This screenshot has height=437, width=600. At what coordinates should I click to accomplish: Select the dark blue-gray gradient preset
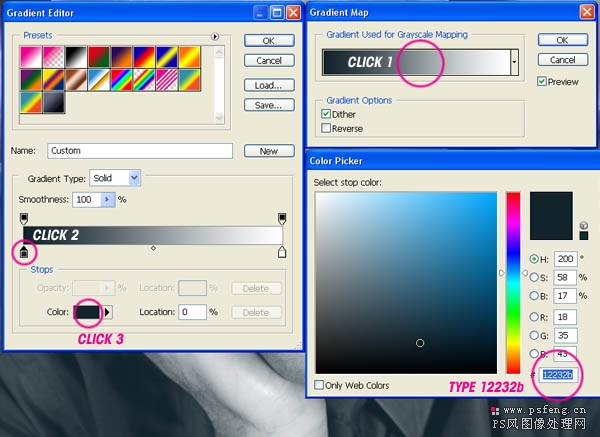point(54,102)
